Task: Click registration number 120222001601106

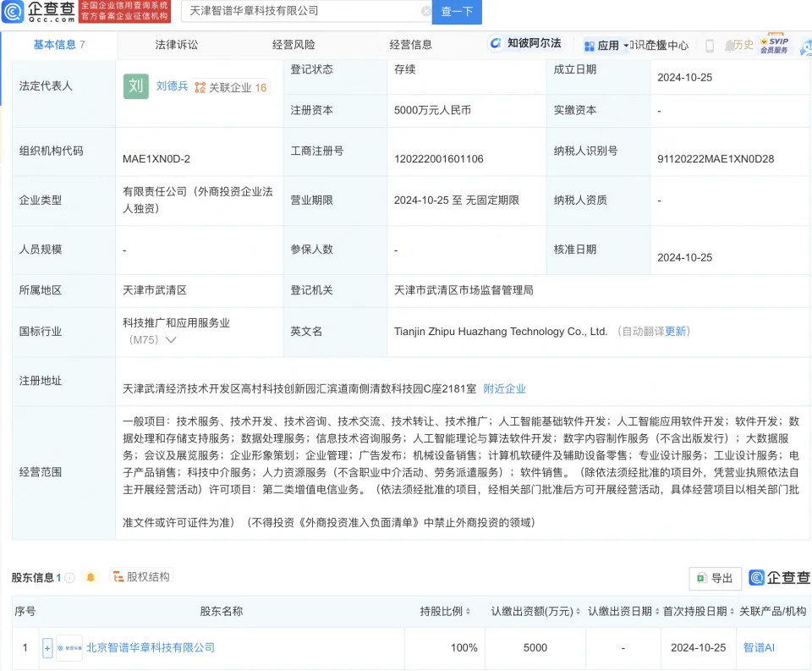Action: click(439, 159)
